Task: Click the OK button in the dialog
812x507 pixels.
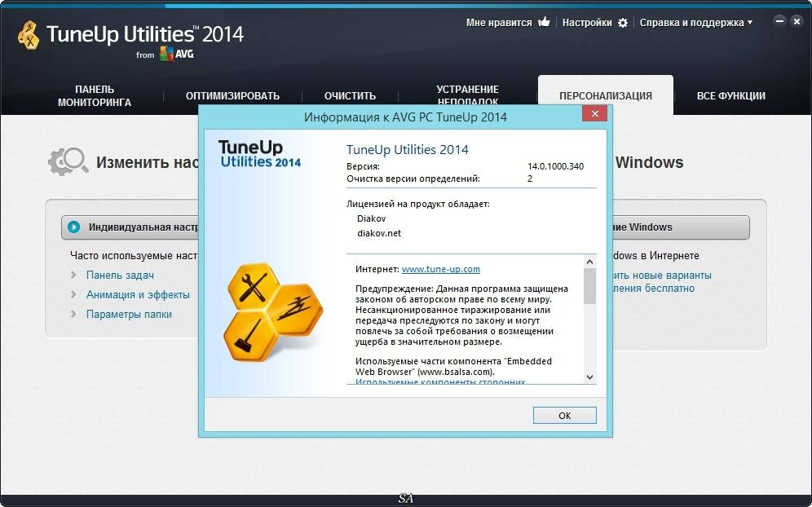Action: point(564,416)
